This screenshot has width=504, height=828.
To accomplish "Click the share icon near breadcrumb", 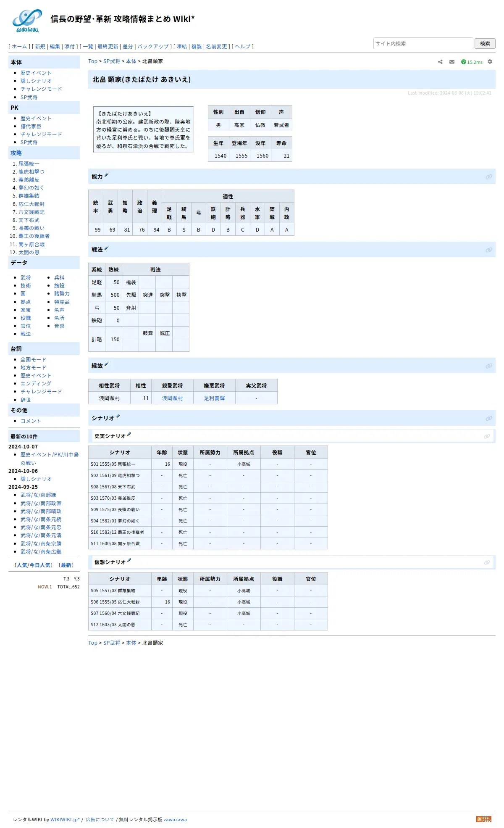I will [x=440, y=62].
